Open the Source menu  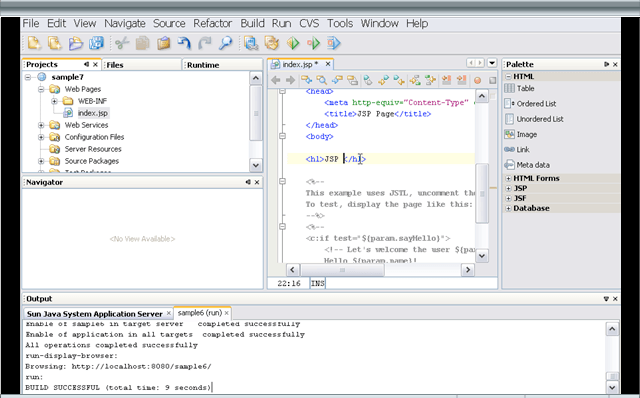169,23
